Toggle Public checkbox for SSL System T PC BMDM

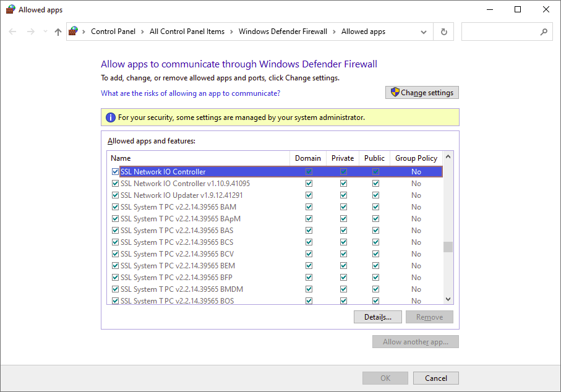point(375,289)
